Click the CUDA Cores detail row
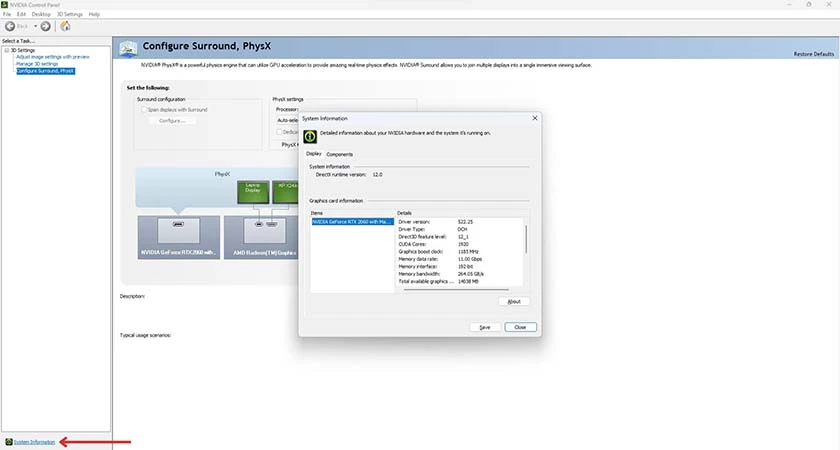Image resolution: width=840 pixels, height=450 pixels. point(460,244)
